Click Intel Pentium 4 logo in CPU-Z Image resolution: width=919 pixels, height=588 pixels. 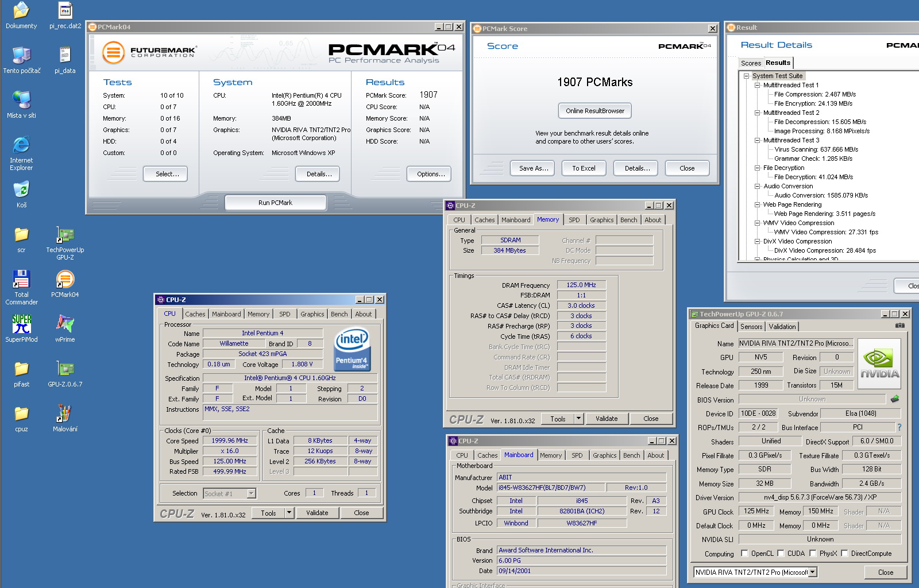352,350
